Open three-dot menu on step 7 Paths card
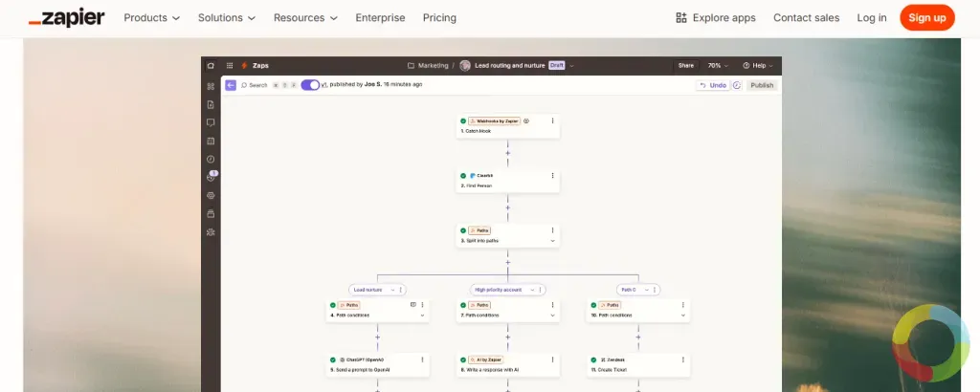 tap(552, 305)
